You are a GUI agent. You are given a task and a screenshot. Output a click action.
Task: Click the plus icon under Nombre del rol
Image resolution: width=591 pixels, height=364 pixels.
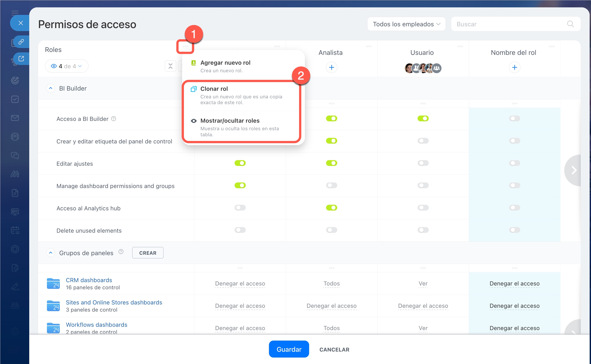point(514,67)
